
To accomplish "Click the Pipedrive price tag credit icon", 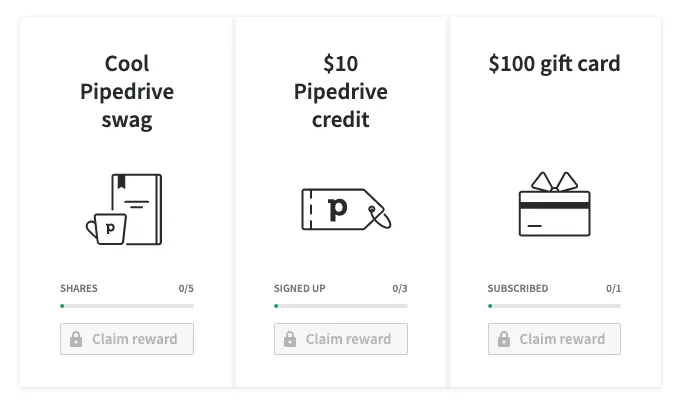I will (x=346, y=209).
